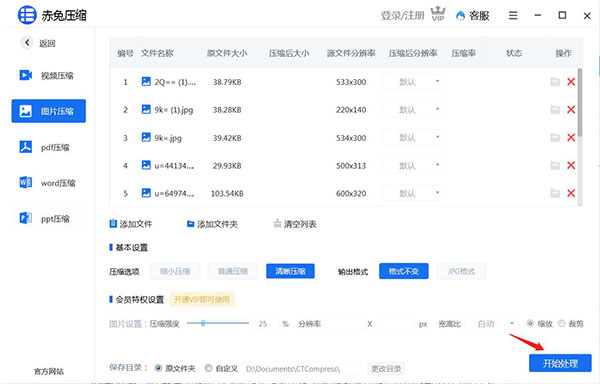Image resolution: width=600 pixels, height=384 pixels.
Task: Expand resolution dropdown for row 1
Action: (413, 82)
